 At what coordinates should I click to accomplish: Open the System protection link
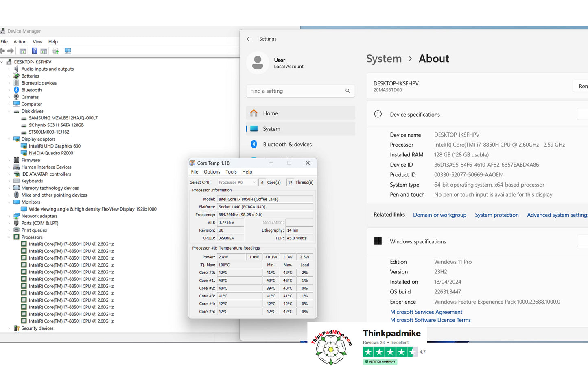(497, 215)
